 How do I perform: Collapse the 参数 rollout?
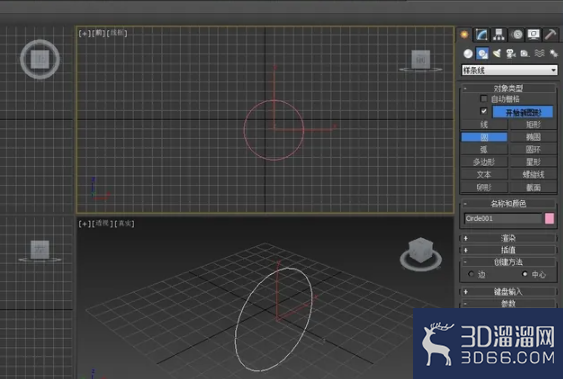point(508,304)
